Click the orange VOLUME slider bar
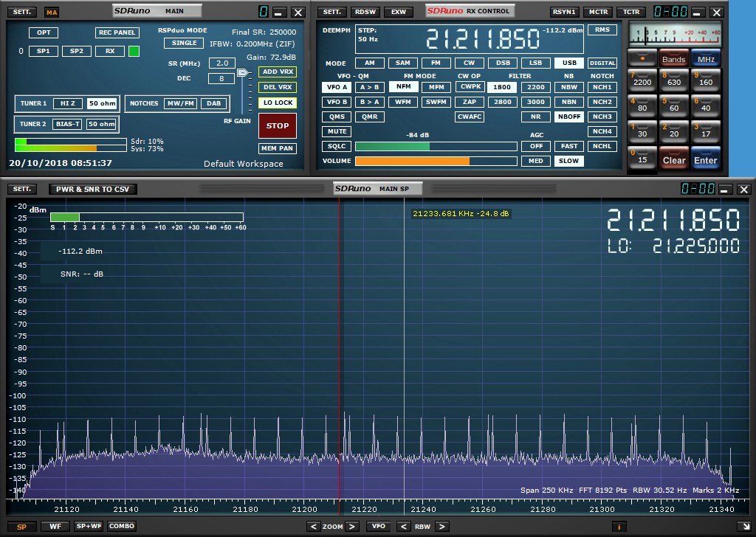Image resolution: width=756 pixels, height=537 pixels. 436,161
